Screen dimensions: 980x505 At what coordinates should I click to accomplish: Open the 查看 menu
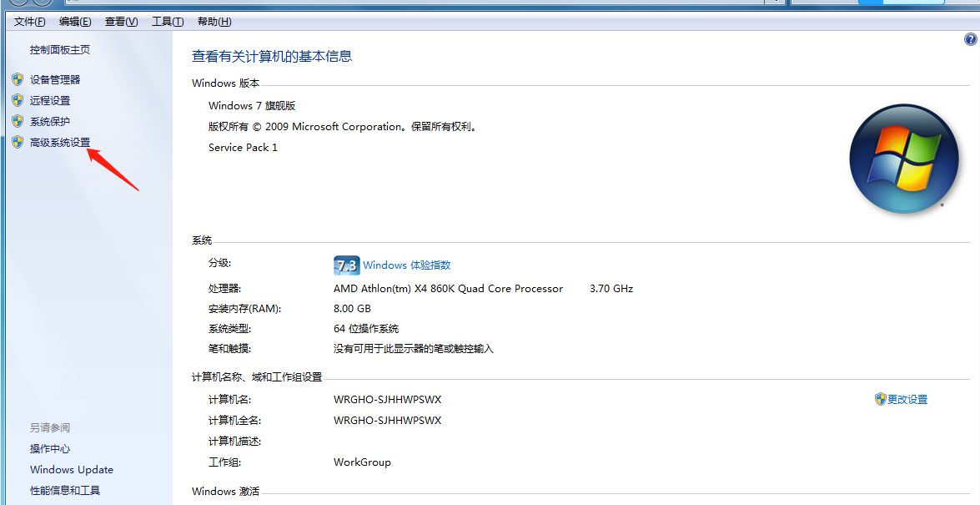point(120,21)
